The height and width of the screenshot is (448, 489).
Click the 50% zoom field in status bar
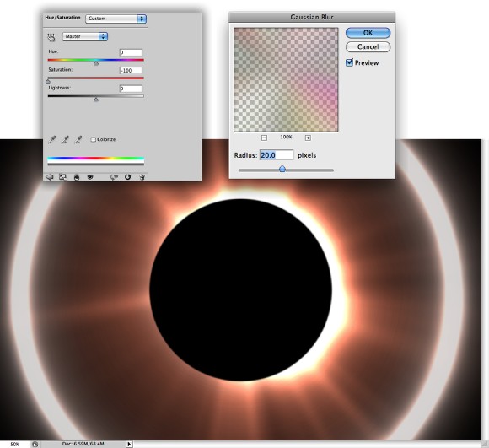[x=14, y=445]
